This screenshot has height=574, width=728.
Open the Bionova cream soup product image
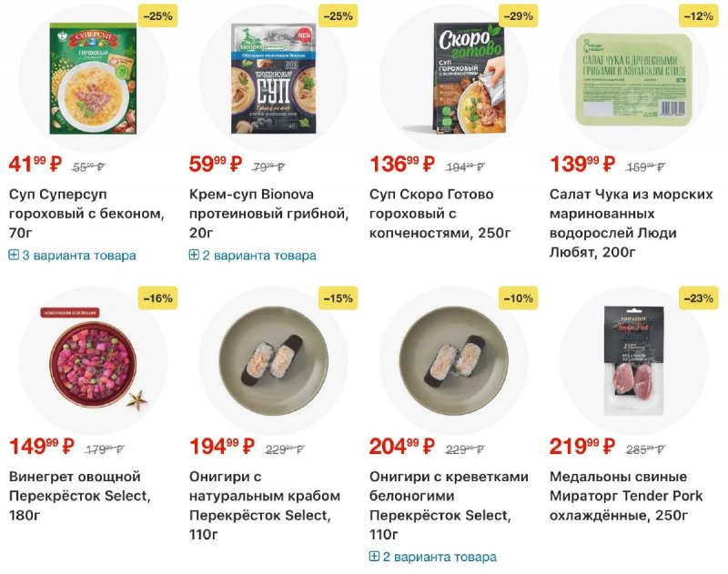pos(273,77)
